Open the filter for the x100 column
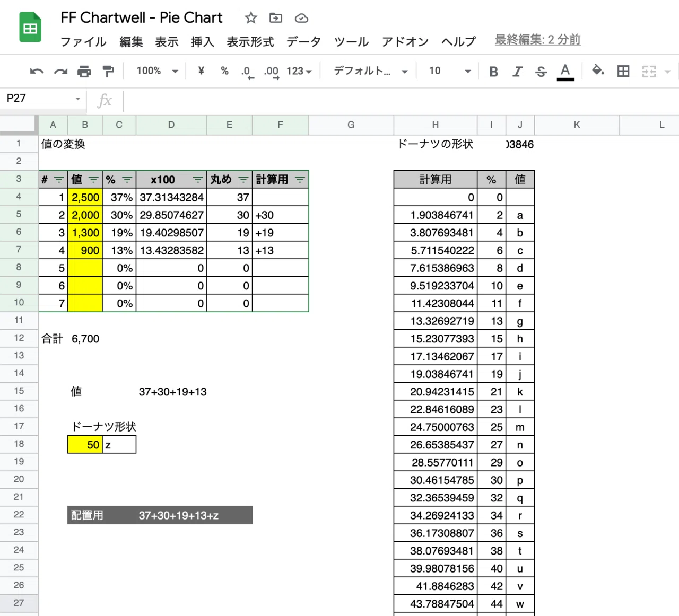The height and width of the screenshot is (616, 679). pos(198,180)
